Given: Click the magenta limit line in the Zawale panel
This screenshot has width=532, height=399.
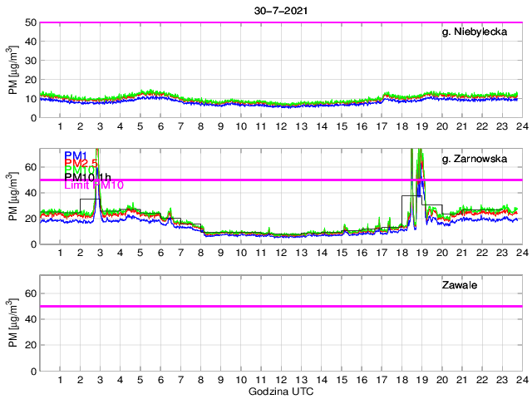Looking at the screenshot, I should click(x=281, y=306).
